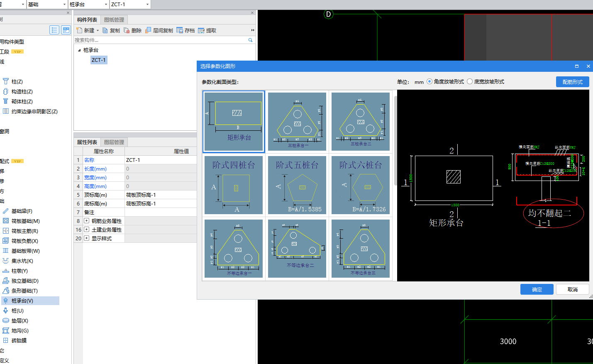Select 砖胎膜 component
Screen dimensions: 593x364
tap(19, 341)
